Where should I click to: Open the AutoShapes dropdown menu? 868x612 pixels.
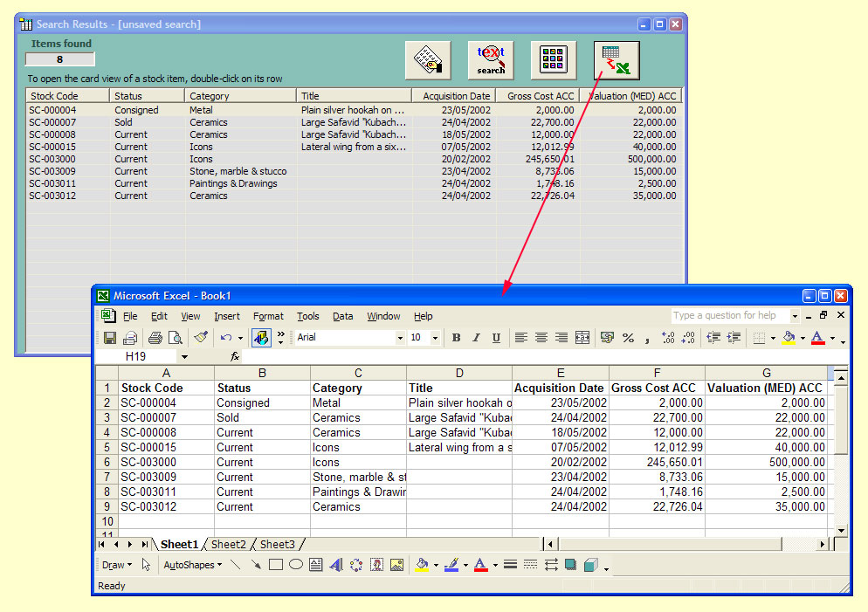(x=192, y=565)
